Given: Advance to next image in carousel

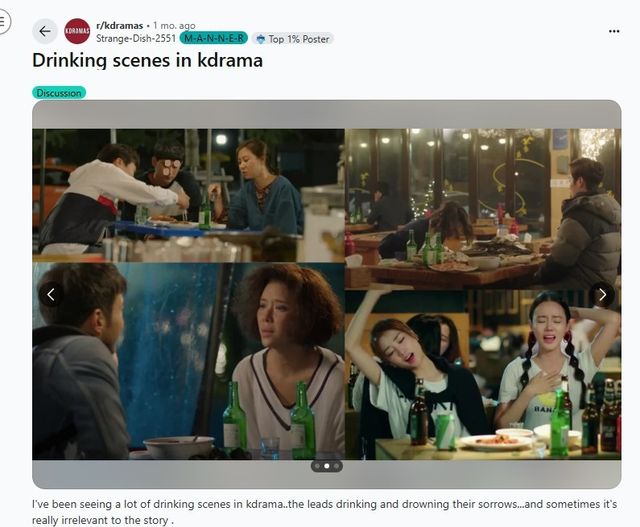Looking at the screenshot, I should pyautogui.click(x=602, y=294).
